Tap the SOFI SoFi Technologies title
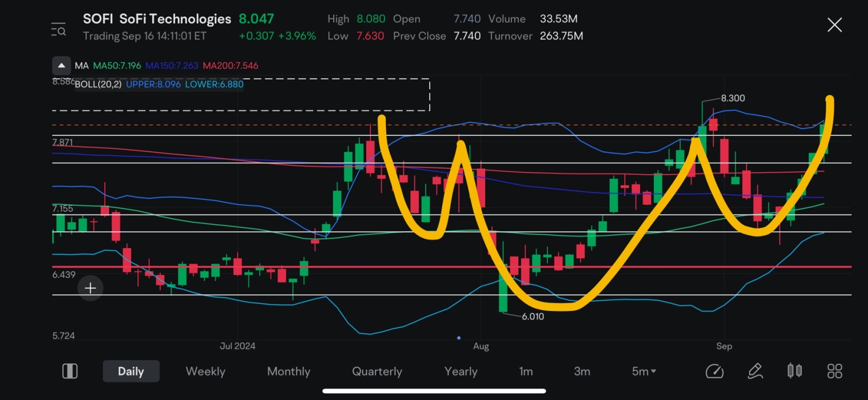Viewport: 868px width, 400px height. 157,19
